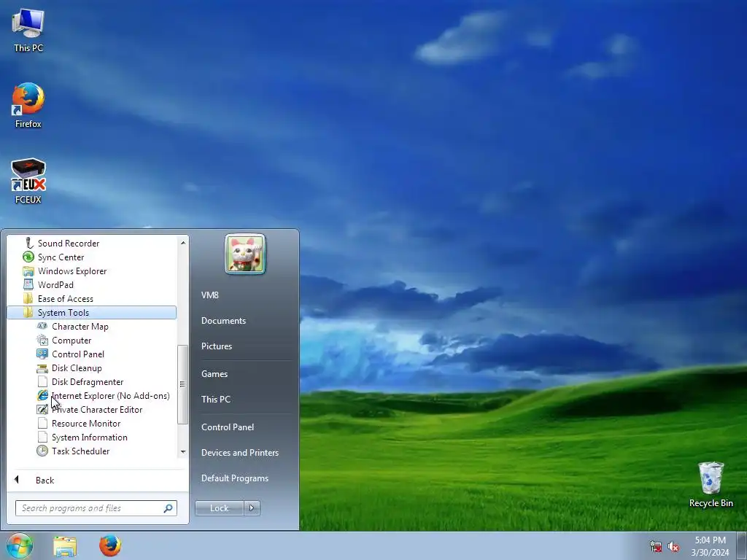
Task: Open This PC from Start menu right pane
Action: 215,399
